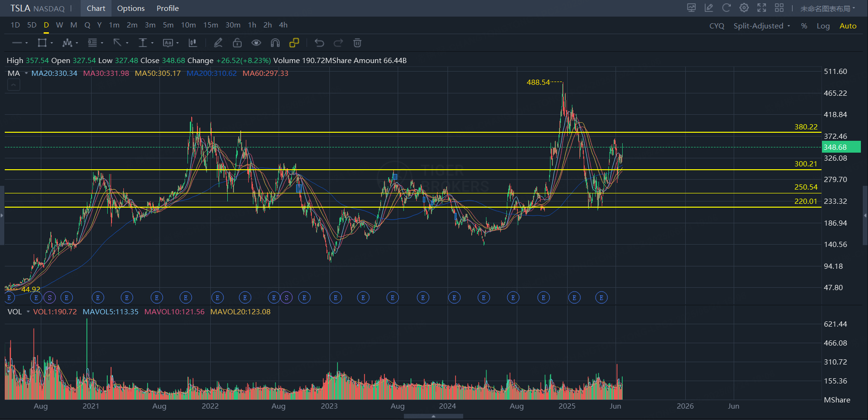Redo the drawing action
This screenshot has height=420, width=868.
coord(338,43)
